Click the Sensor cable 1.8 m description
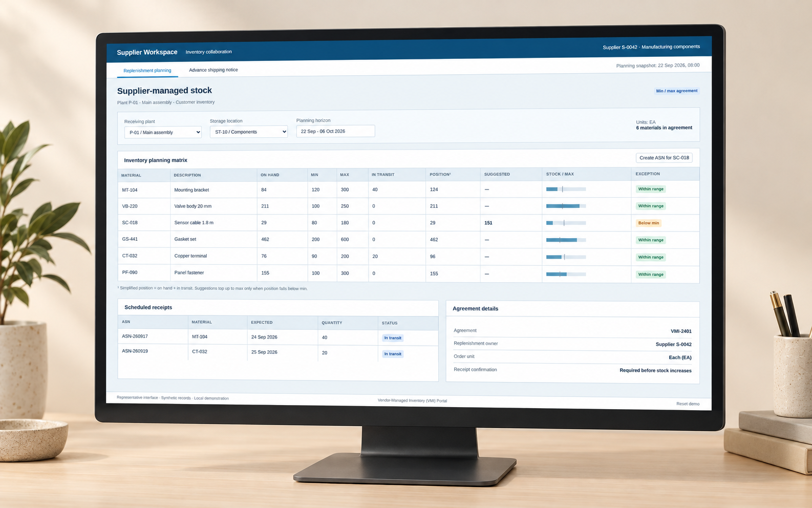Image resolution: width=812 pixels, height=508 pixels. [x=194, y=223]
